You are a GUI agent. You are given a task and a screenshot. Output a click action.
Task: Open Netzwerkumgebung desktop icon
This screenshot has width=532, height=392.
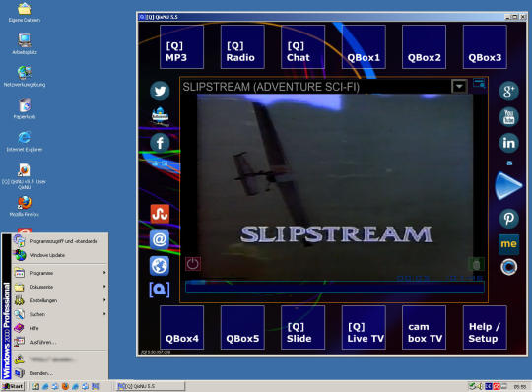coord(25,76)
